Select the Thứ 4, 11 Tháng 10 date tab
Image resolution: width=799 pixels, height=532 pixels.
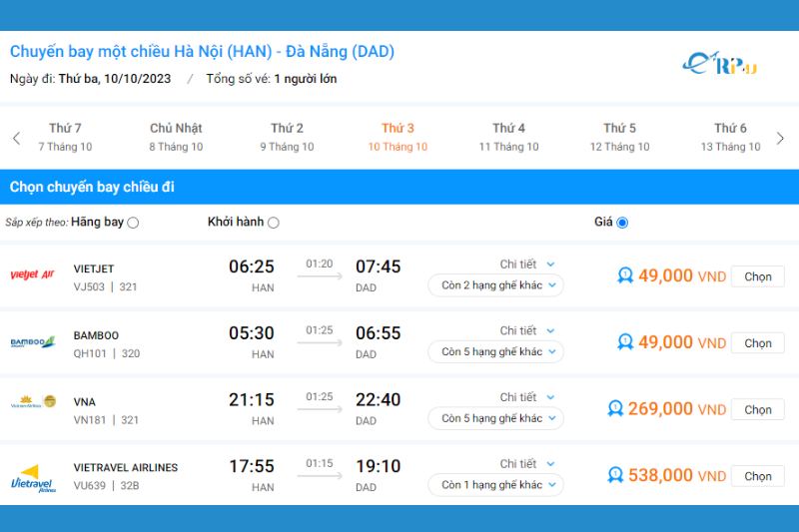(x=508, y=138)
